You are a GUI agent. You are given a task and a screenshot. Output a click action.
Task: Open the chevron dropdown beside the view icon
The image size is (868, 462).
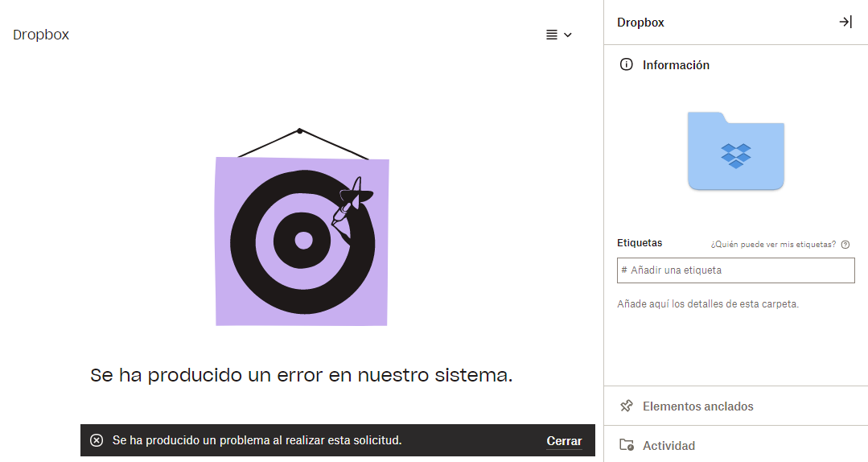tap(568, 35)
